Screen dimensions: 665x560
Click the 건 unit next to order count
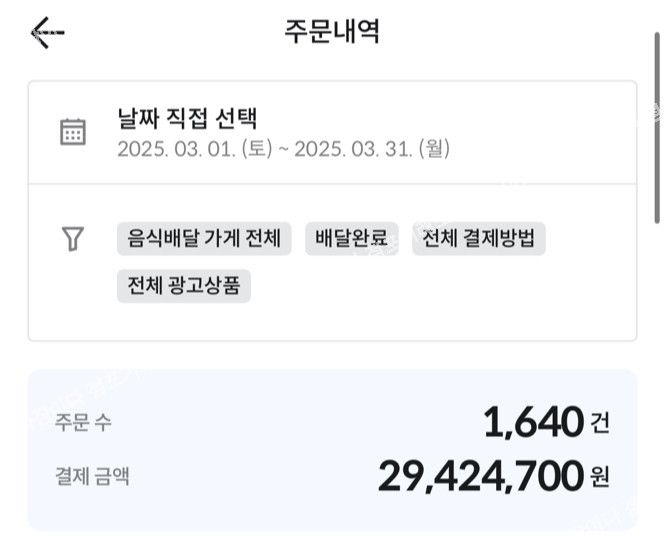point(600,423)
